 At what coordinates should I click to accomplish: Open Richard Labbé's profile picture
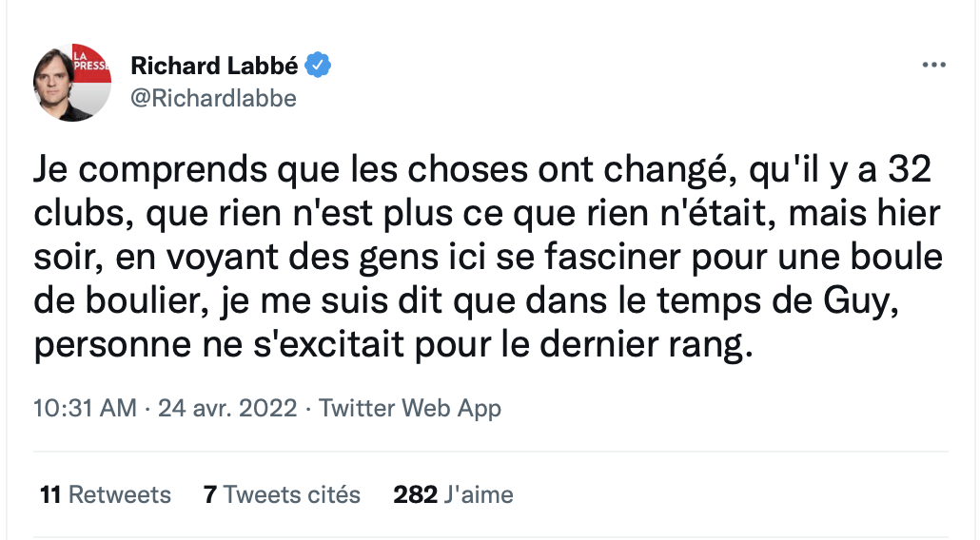72,83
